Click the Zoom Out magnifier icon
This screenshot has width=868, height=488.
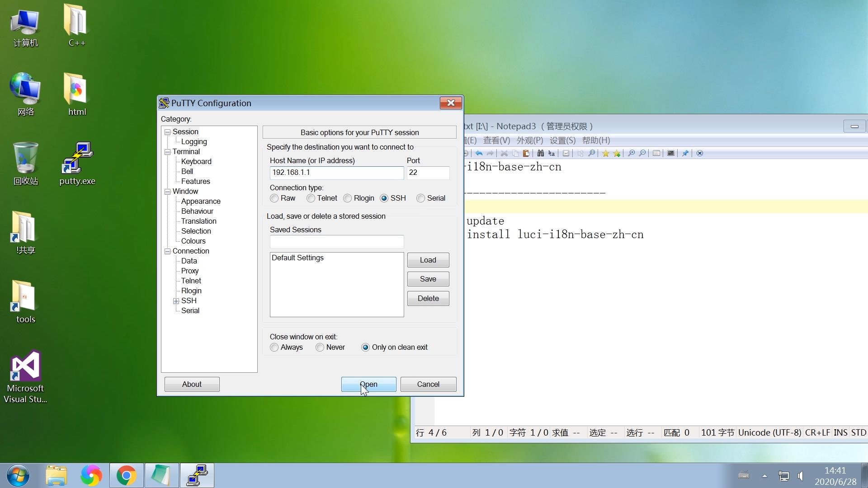(x=642, y=153)
